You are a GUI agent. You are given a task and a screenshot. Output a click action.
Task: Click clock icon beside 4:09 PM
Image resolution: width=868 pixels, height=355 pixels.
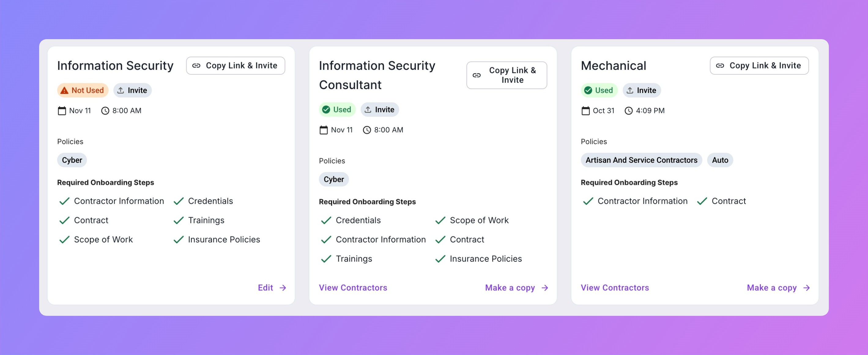pyautogui.click(x=629, y=110)
